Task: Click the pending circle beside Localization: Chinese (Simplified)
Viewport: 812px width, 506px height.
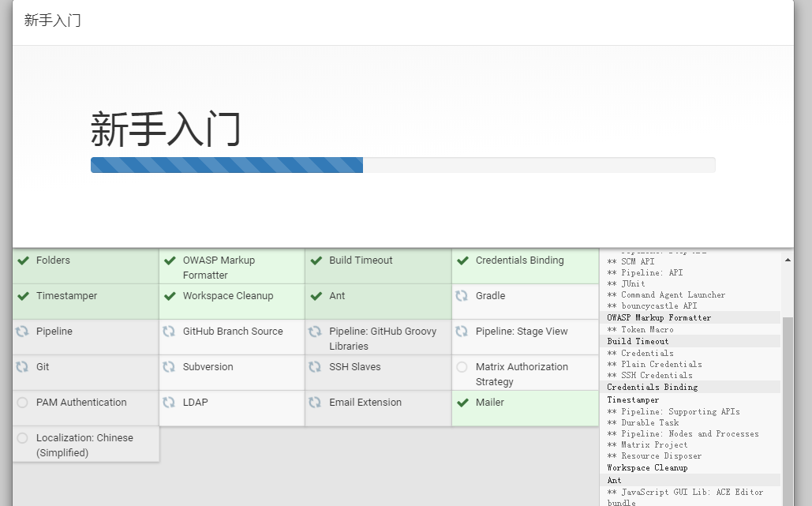Action: pyautogui.click(x=22, y=438)
